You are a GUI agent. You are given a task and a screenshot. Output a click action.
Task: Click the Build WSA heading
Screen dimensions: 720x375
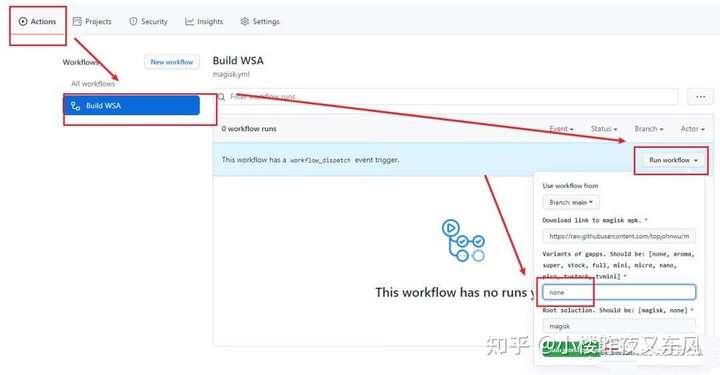(238, 61)
